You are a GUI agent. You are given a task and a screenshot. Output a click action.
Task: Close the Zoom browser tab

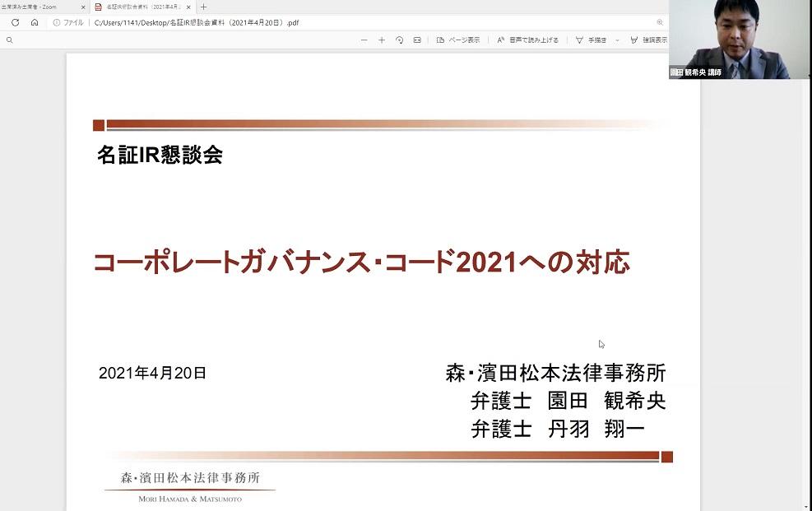pyautogui.click(x=83, y=7)
